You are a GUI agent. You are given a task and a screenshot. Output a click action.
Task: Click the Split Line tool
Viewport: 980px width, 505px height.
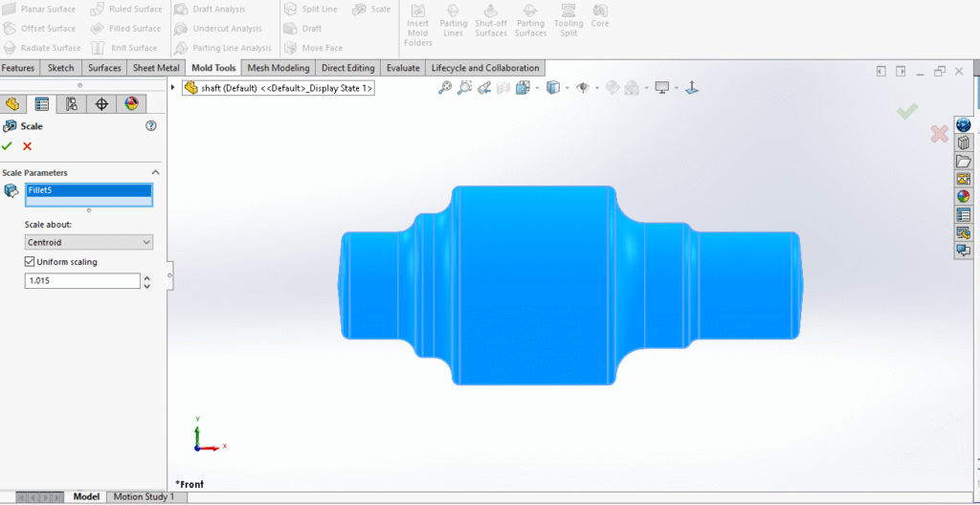(311, 10)
